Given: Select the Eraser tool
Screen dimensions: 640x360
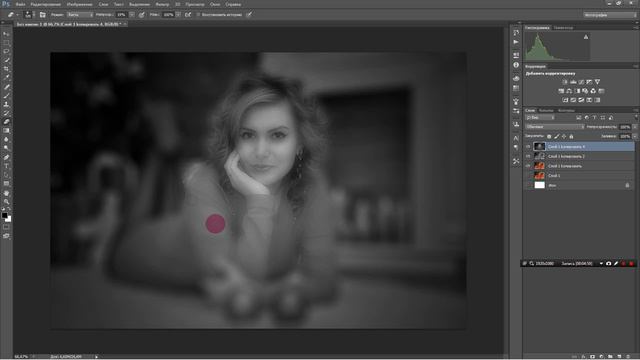Looking at the screenshot, I should [x=6, y=122].
